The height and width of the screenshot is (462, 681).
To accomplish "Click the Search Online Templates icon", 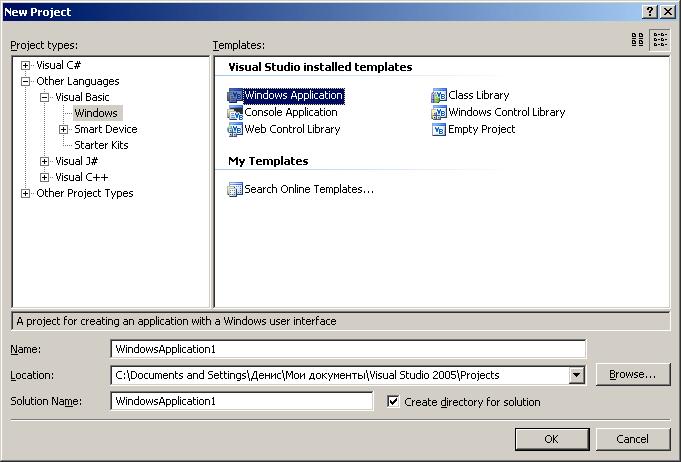I will click(235, 189).
